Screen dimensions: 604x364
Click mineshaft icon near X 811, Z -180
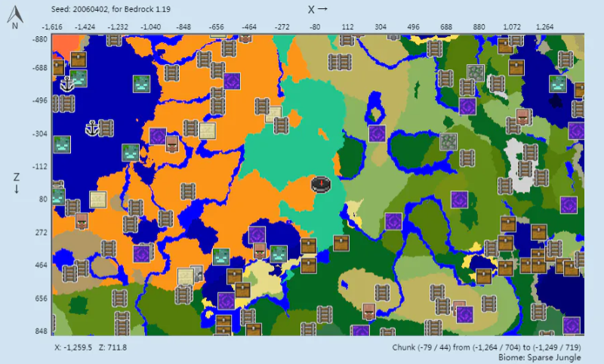467,158
